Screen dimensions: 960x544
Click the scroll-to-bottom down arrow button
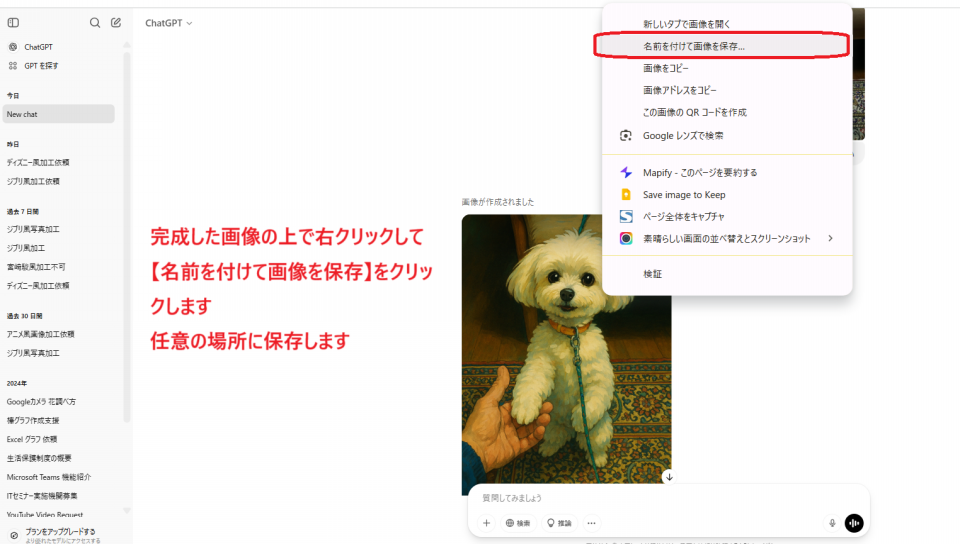click(669, 477)
